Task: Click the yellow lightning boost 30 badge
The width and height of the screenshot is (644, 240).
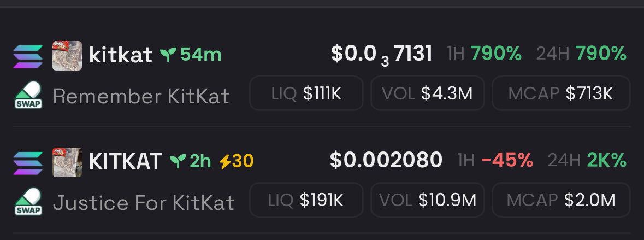Action: coord(236,161)
